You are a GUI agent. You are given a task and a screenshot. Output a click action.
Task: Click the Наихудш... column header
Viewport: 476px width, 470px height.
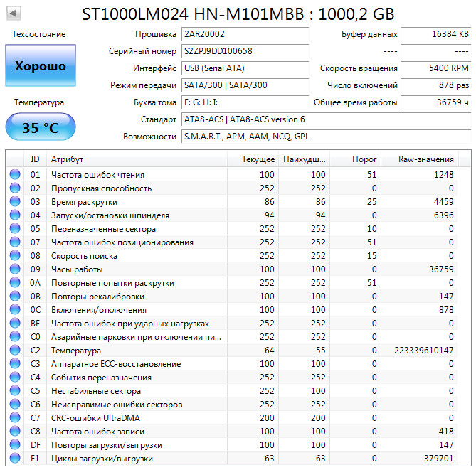[304, 159]
